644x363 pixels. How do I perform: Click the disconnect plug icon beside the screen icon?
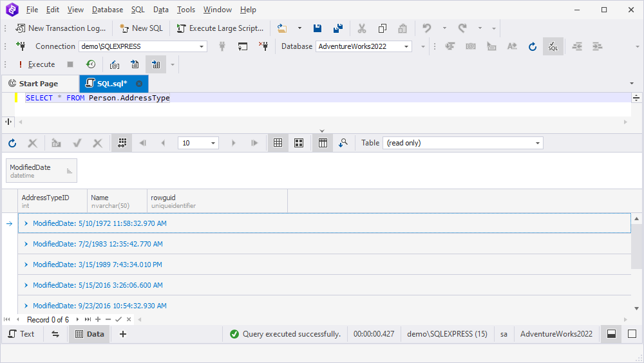coord(263,46)
